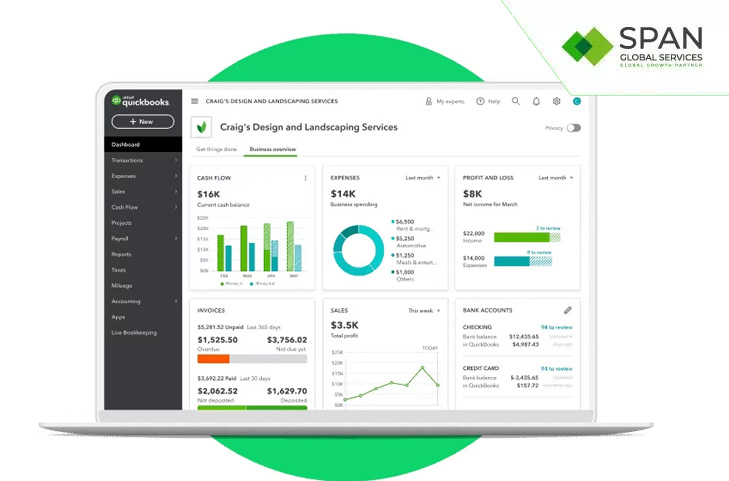
Task: Switch to Business overview tab
Action: pyautogui.click(x=272, y=149)
